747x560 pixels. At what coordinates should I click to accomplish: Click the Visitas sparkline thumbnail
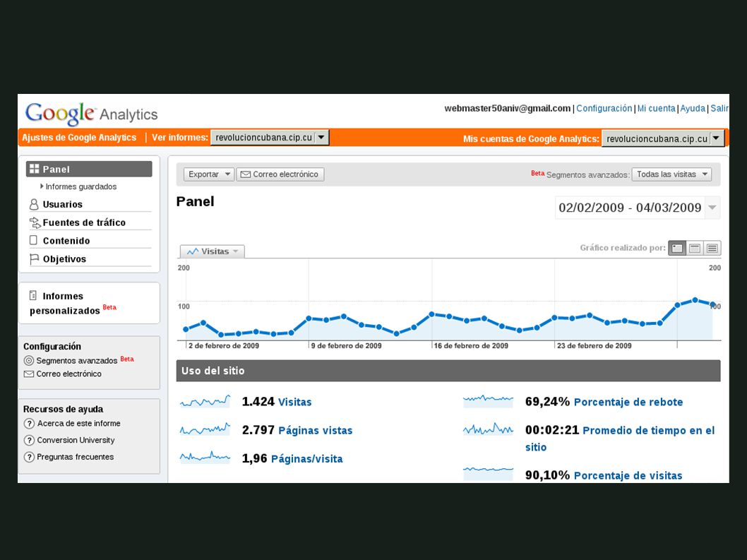[205, 402]
